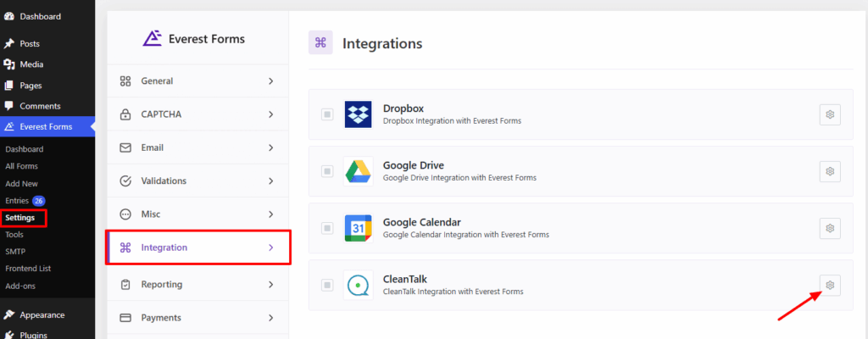
Task: Click the WordPress Dashboard gauge icon
Action: [8, 17]
